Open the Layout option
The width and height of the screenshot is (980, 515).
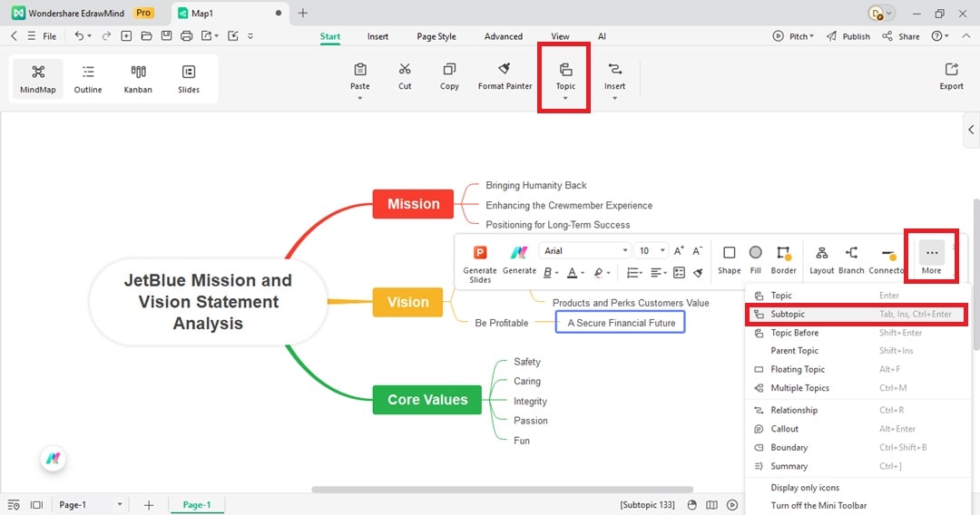(x=822, y=259)
